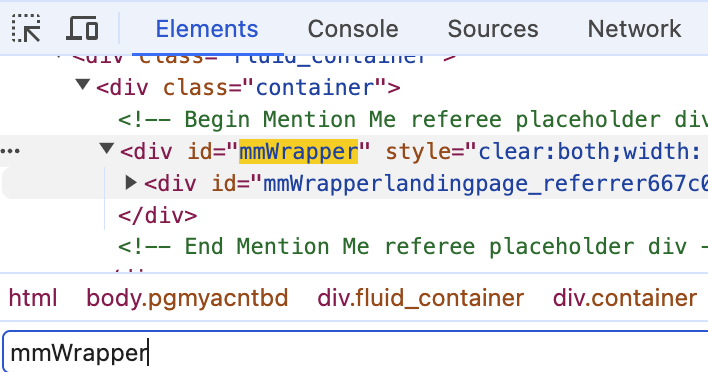Select the Begin Mention Me comment line
The height and width of the screenshot is (372, 708).
pos(413,120)
